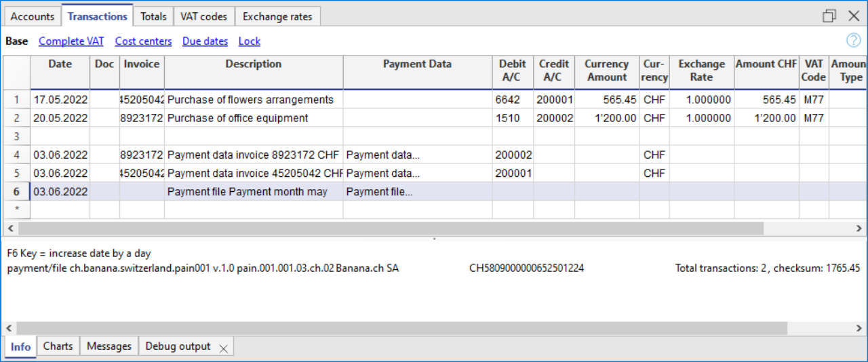Click currency amount 565.45 cell
The image size is (868, 362).
coord(607,100)
